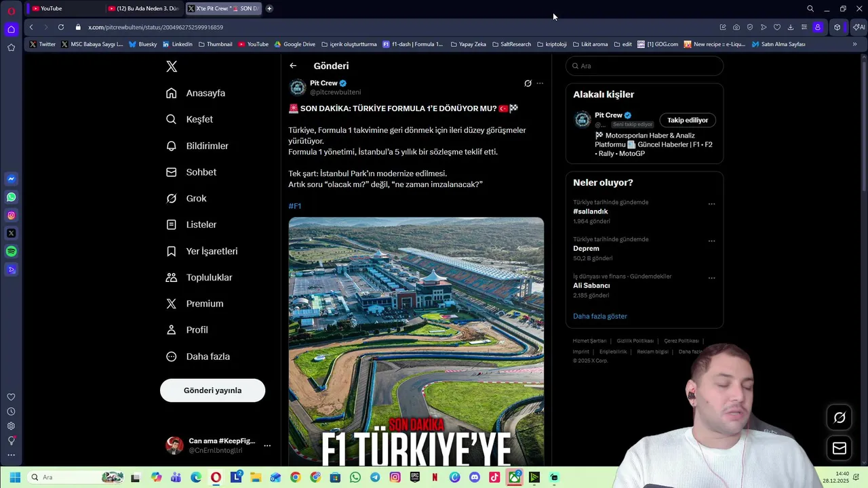
Task: Open the Keşfet page
Action: 189,119
